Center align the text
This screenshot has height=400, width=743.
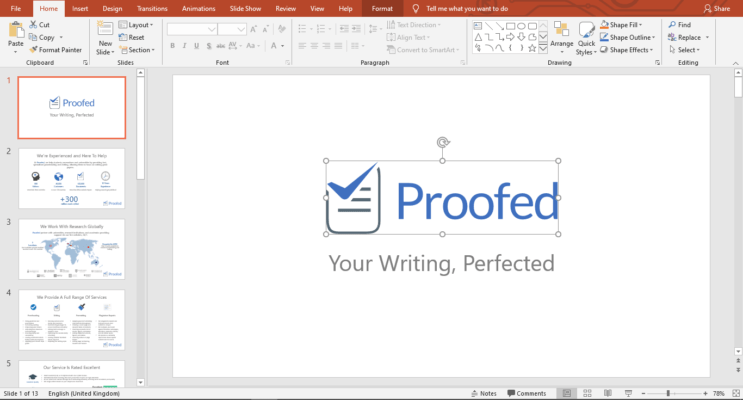(314, 45)
